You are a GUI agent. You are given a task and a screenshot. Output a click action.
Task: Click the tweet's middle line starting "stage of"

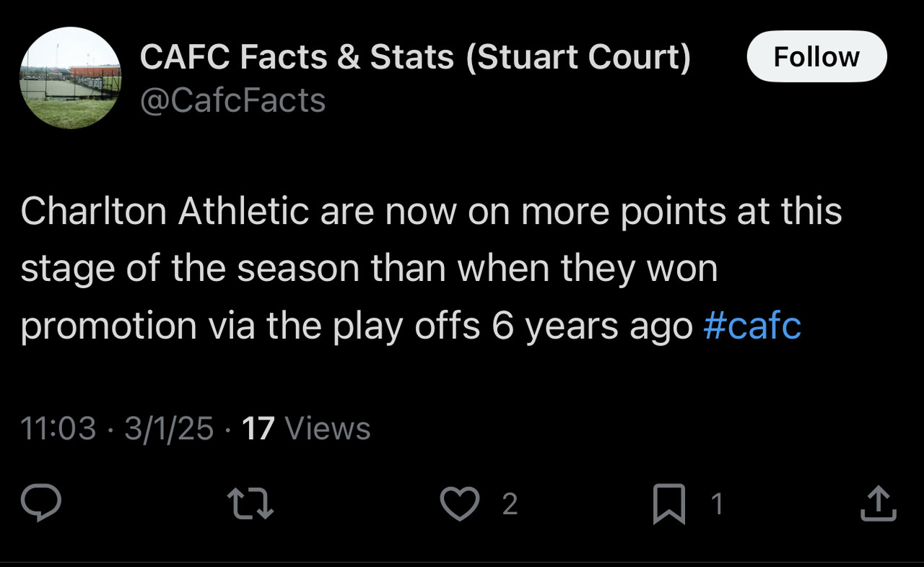pyautogui.click(x=368, y=269)
